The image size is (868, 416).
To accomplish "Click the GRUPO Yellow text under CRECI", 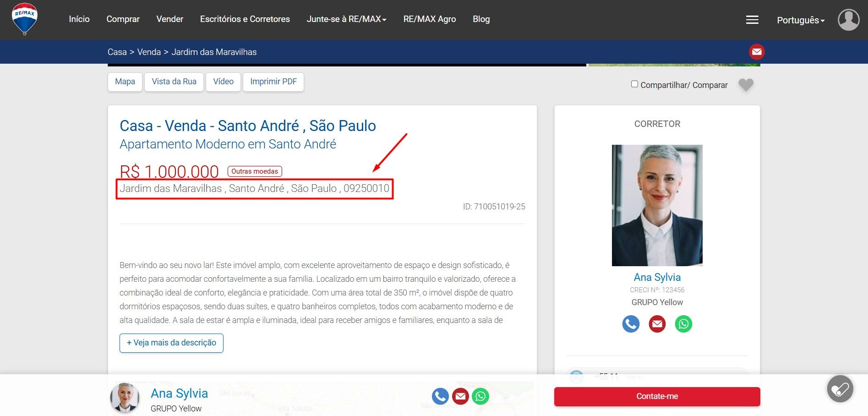I will click(x=657, y=302).
